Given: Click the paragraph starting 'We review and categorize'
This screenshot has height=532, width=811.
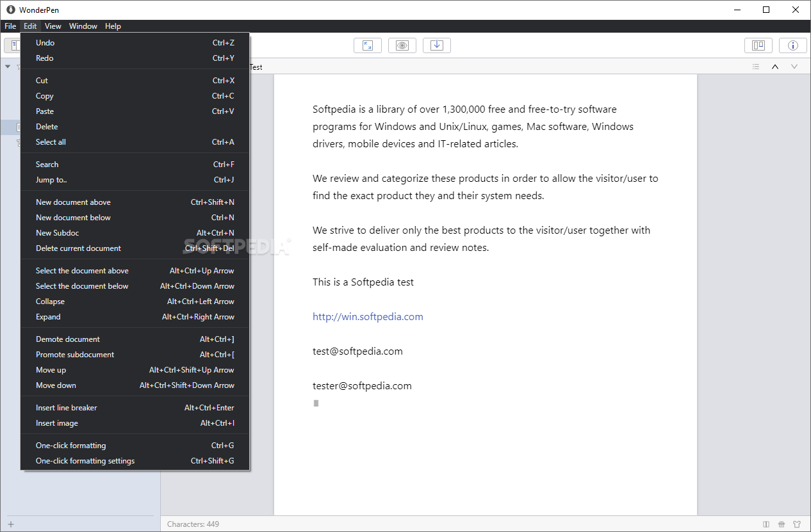Looking at the screenshot, I should [x=486, y=187].
